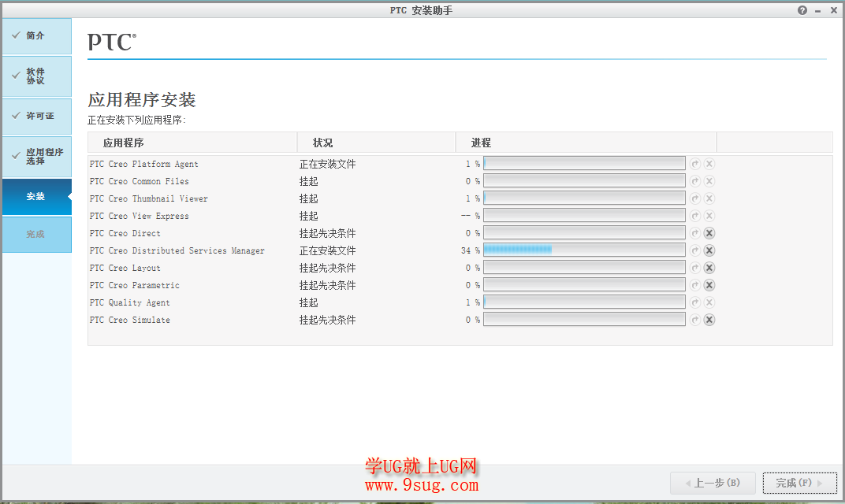Cancel the PTC Creo Layout installation
The width and height of the screenshot is (845, 504).
(709, 268)
